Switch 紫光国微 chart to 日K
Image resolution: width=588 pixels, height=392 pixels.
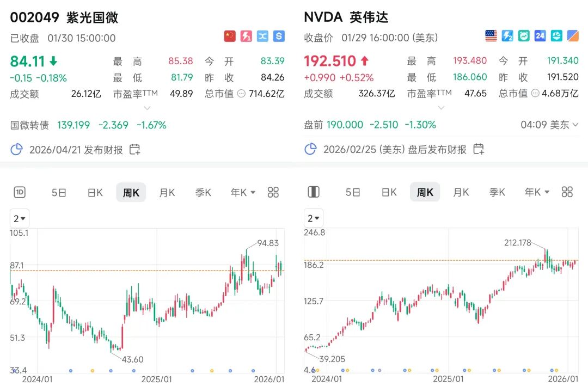[x=95, y=192]
